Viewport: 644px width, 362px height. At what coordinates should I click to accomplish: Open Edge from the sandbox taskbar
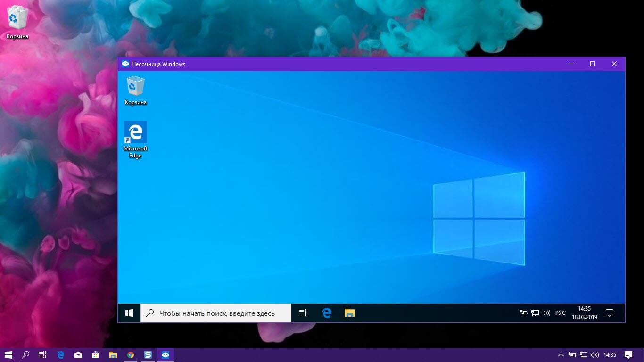(327, 313)
